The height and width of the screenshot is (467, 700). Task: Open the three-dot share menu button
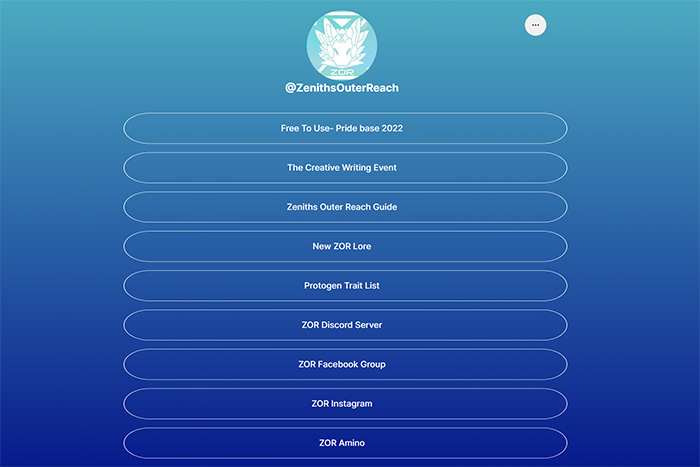click(535, 25)
